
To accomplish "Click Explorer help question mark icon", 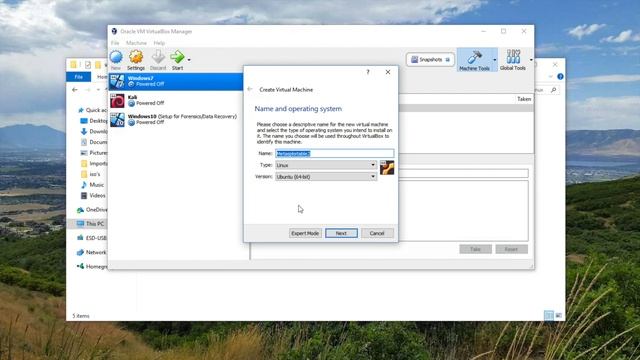I will point(560,76).
